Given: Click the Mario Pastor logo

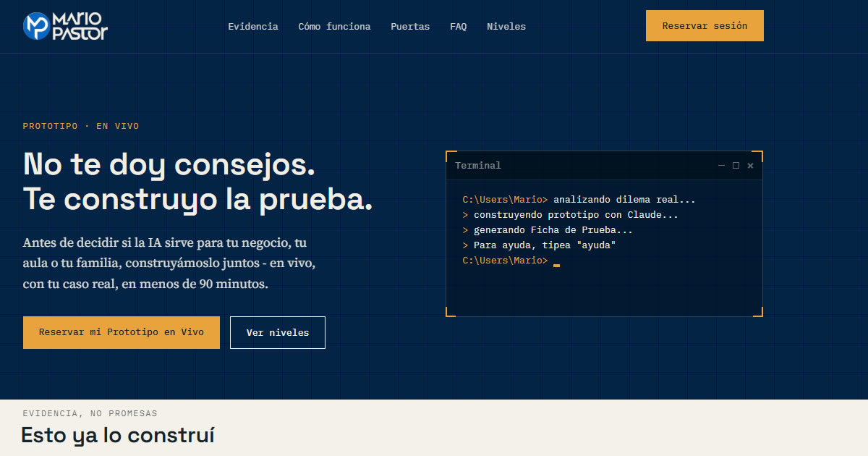Looking at the screenshot, I should click(x=65, y=26).
